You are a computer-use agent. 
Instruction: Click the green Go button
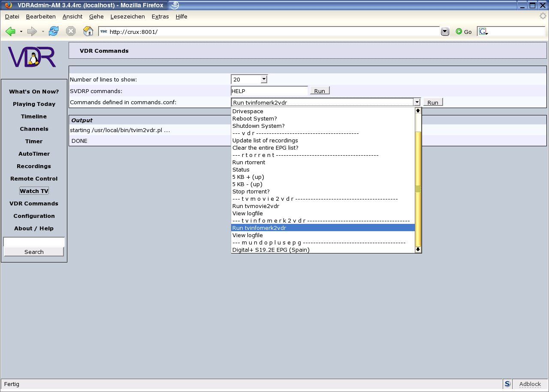[464, 32]
